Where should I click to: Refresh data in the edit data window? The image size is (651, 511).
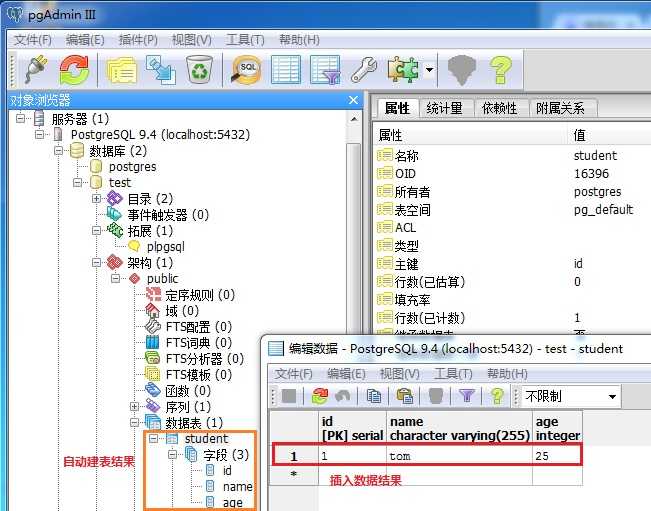[x=320, y=396]
